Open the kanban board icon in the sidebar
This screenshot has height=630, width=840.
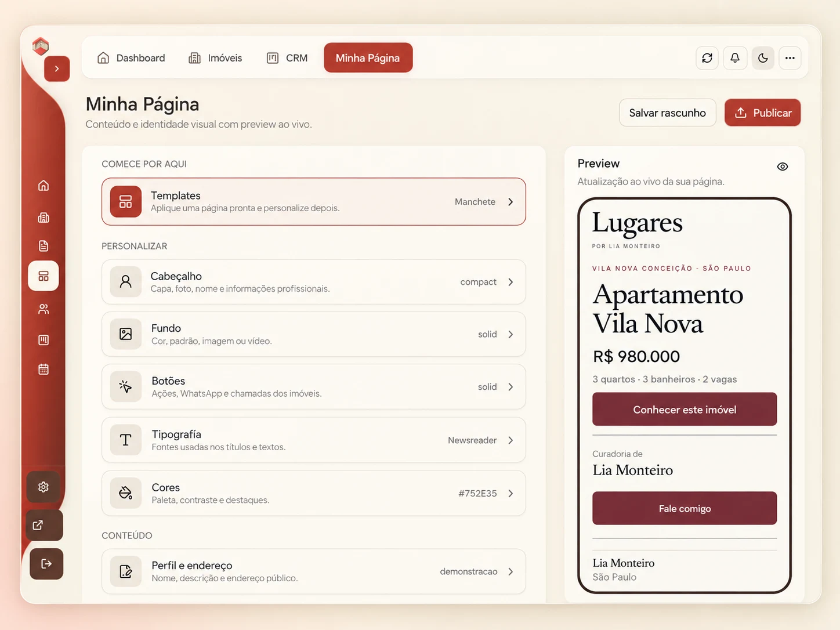click(x=44, y=340)
